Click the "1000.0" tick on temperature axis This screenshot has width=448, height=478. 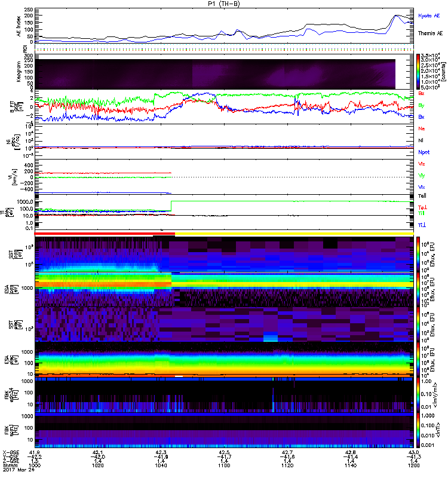coord(25,202)
